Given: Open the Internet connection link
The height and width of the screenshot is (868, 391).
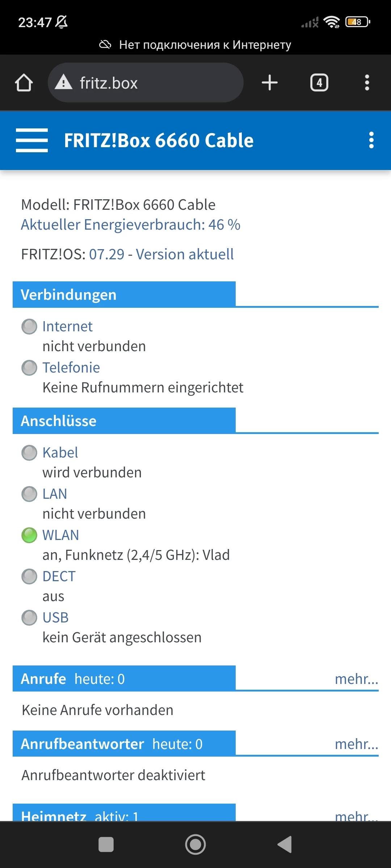Looking at the screenshot, I should click(67, 326).
